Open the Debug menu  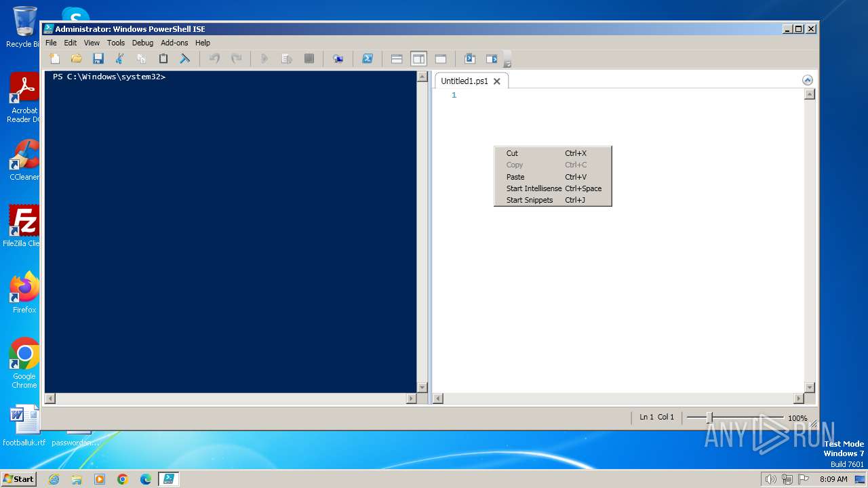[142, 43]
